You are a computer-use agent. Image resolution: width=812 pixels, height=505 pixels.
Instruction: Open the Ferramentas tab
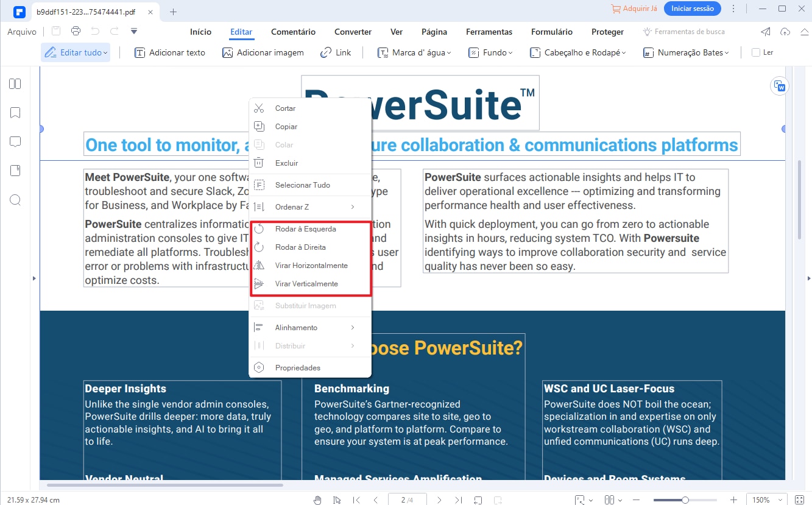coord(489,32)
